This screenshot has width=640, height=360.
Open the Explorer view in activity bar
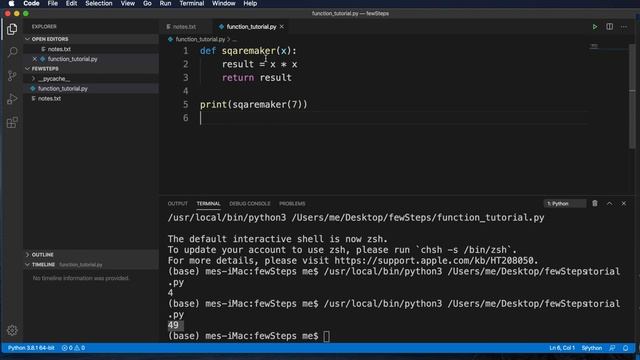12,29
